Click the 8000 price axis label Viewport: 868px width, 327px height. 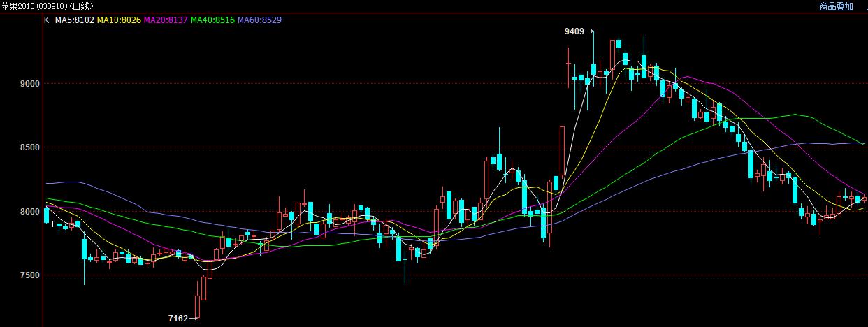pyautogui.click(x=31, y=212)
